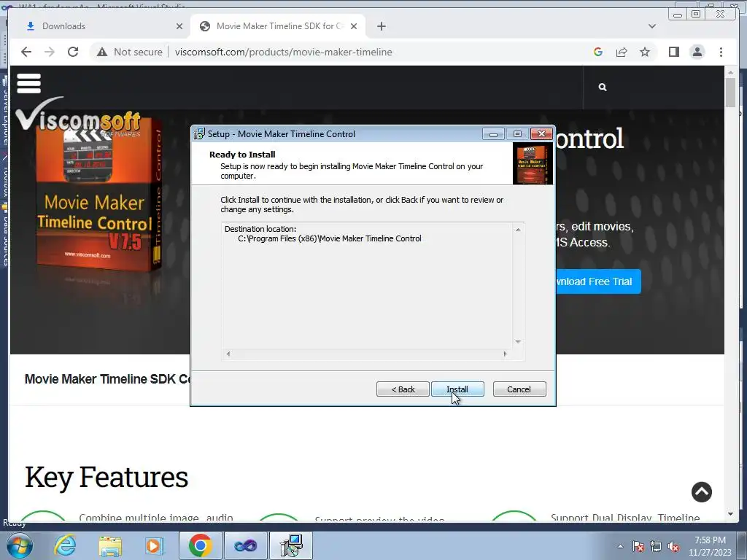Screen dimensions: 747x560
Task: Open the Windows Start button
Action: [x=19, y=545]
